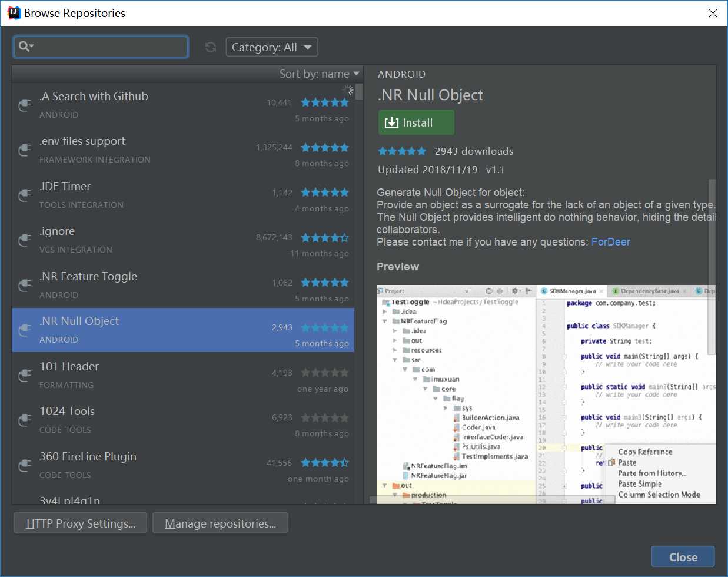Click plugin icon for 1024 Tools
The width and height of the screenshot is (728, 577).
click(25, 420)
